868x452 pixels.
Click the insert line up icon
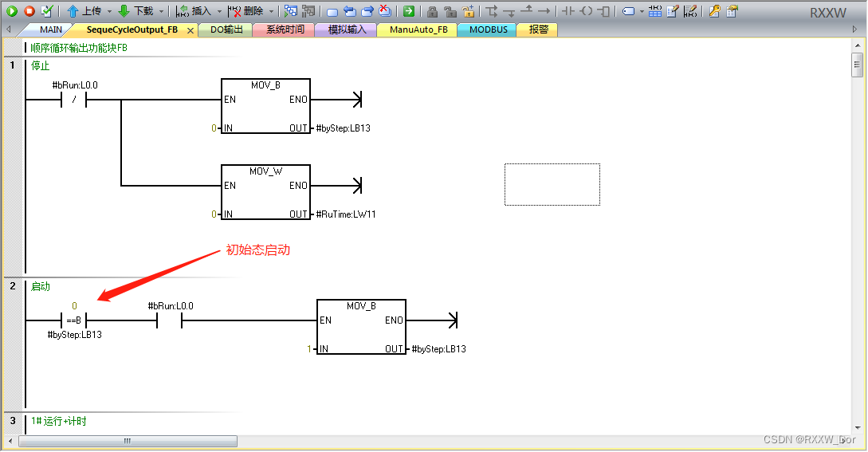[526, 10]
